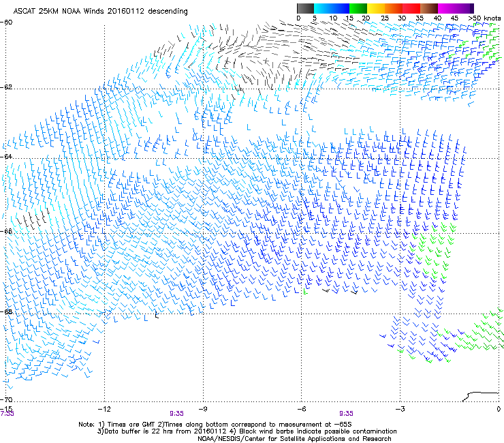
Task: Click the yellow 20–25 knots legend segment
Action: click(376, 8)
